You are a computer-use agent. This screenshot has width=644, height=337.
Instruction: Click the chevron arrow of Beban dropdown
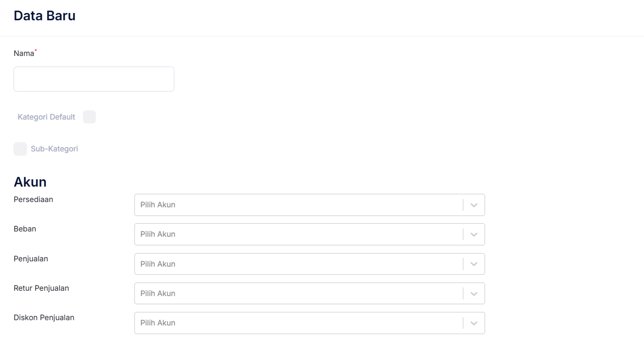click(x=473, y=234)
